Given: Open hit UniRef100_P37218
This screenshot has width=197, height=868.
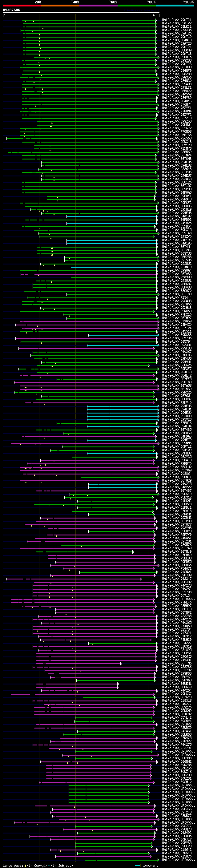Looking at the screenshot, I should point(177,118).
